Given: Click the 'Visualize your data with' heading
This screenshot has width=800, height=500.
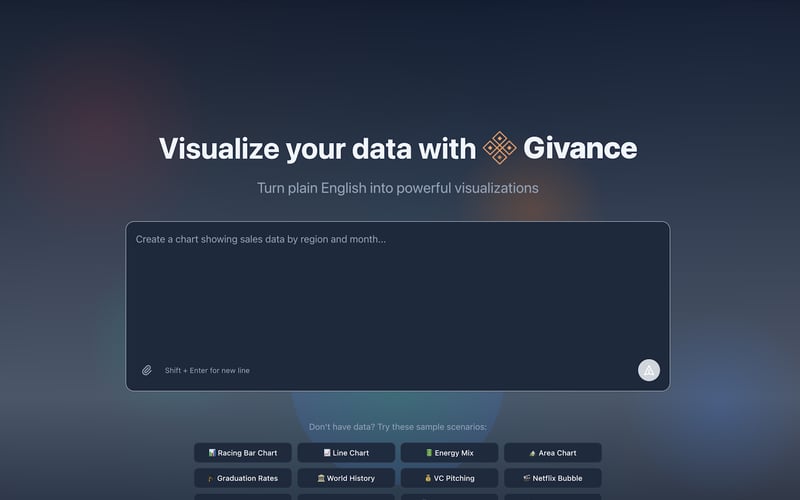Looking at the screenshot, I should click(x=317, y=148).
